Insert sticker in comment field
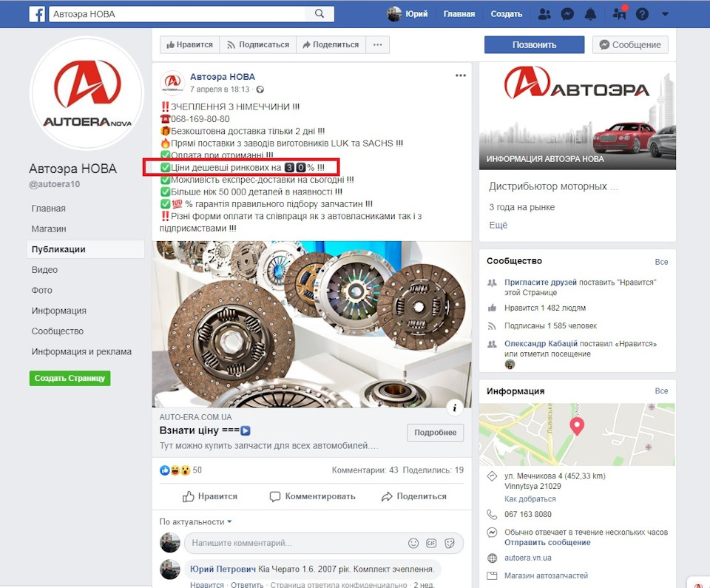This screenshot has width=710, height=588. click(450, 543)
